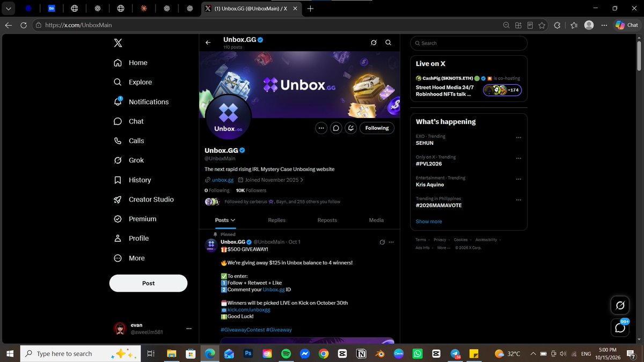
Task: Open browser Extensions puzzle icon
Action: click(x=557, y=25)
